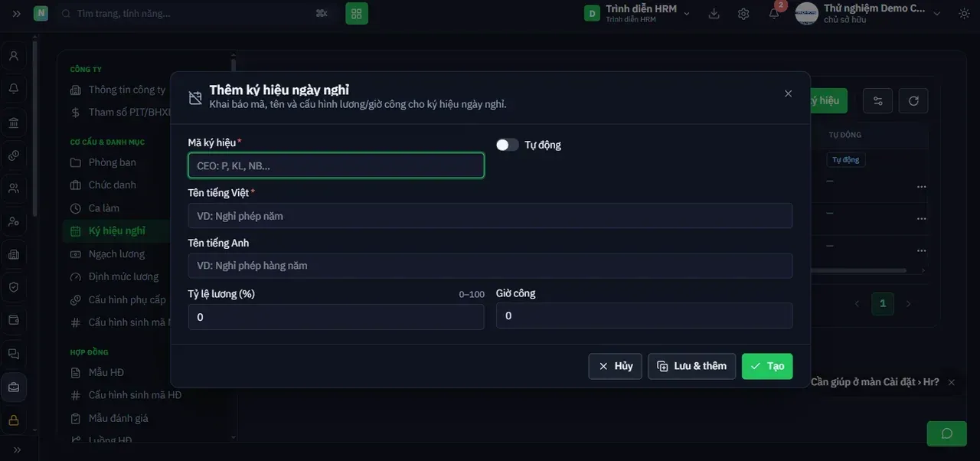Open the green apps grid icon

point(357,14)
